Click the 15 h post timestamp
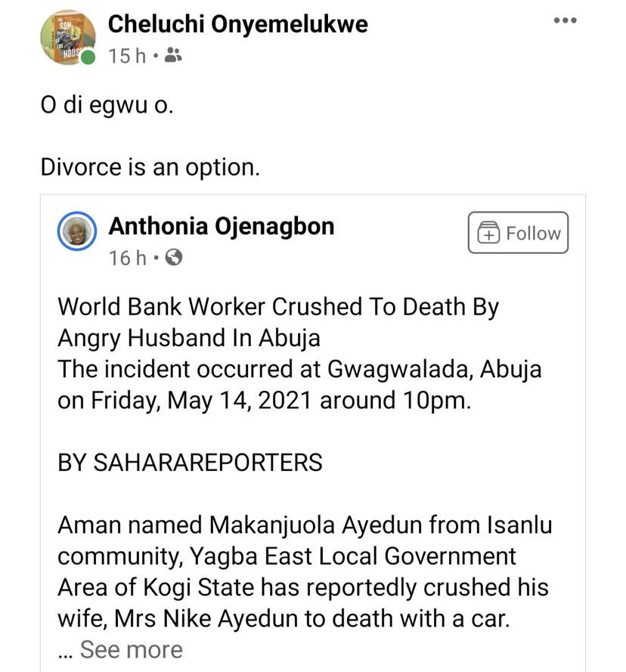 (x=127, y=56)
